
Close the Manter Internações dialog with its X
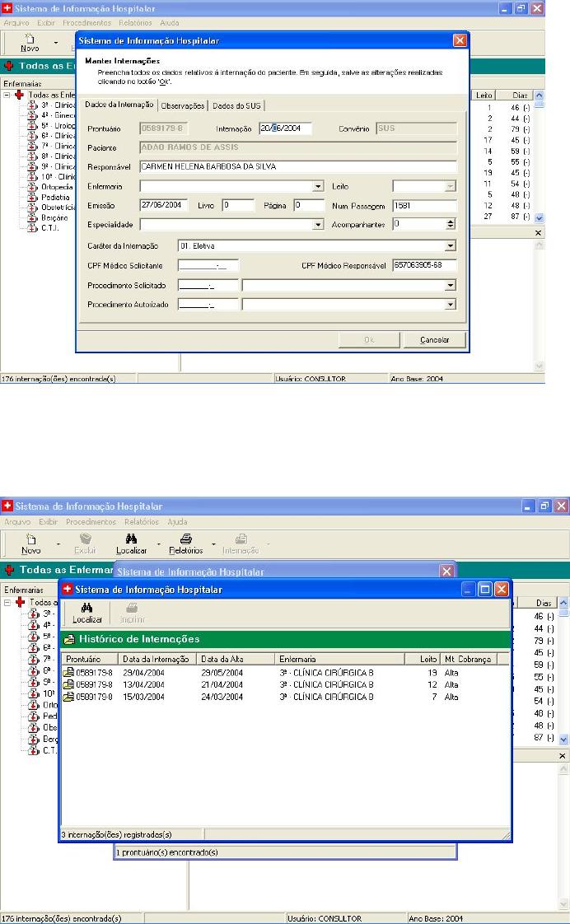point(460,40)
